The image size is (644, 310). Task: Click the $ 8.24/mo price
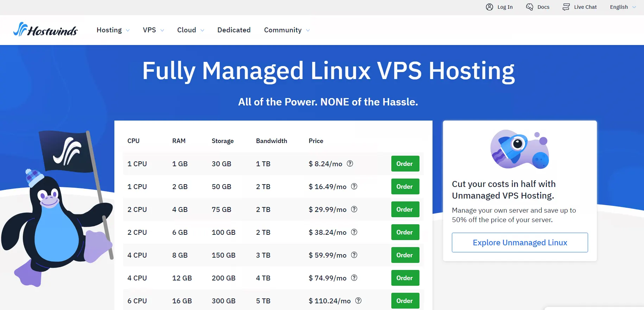326,164
